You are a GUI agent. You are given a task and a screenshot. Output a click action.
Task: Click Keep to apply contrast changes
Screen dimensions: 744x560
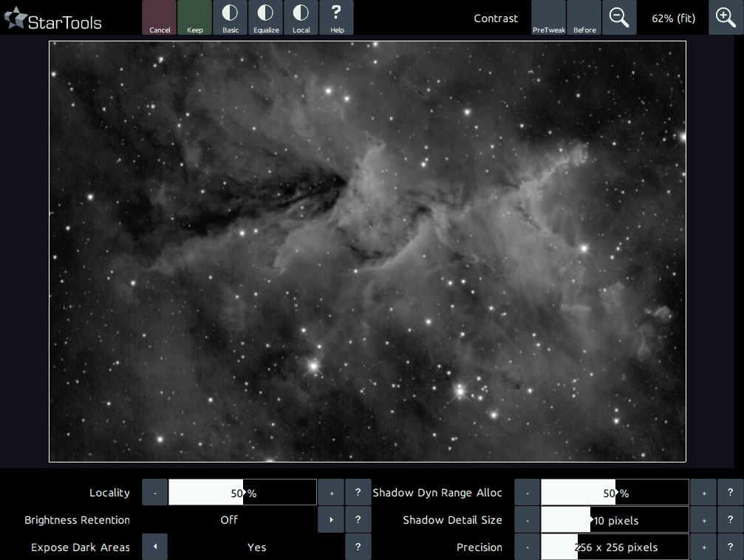click(x=195, y=18)
